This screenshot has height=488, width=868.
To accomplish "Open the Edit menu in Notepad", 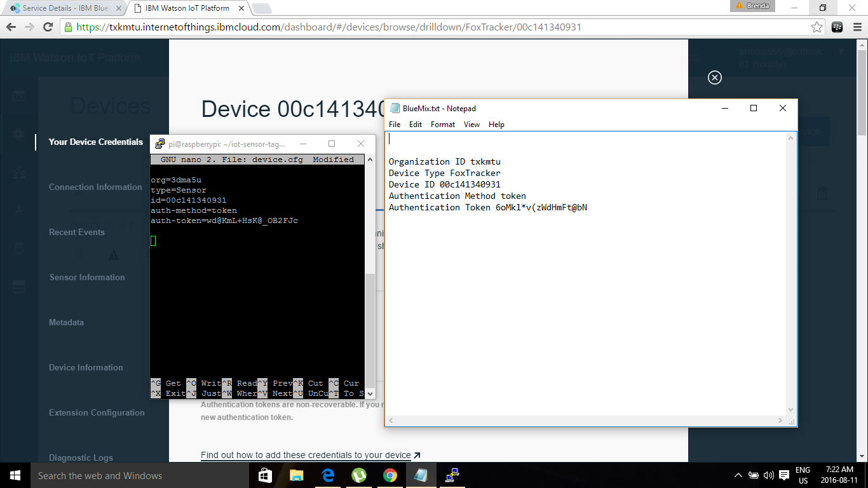I will tap(416, 125).
